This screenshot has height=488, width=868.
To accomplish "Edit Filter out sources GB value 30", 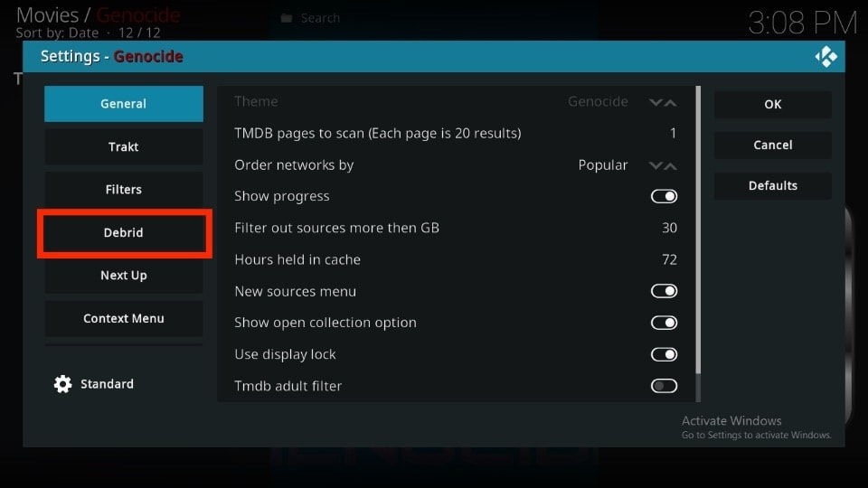I will (669, 228).
